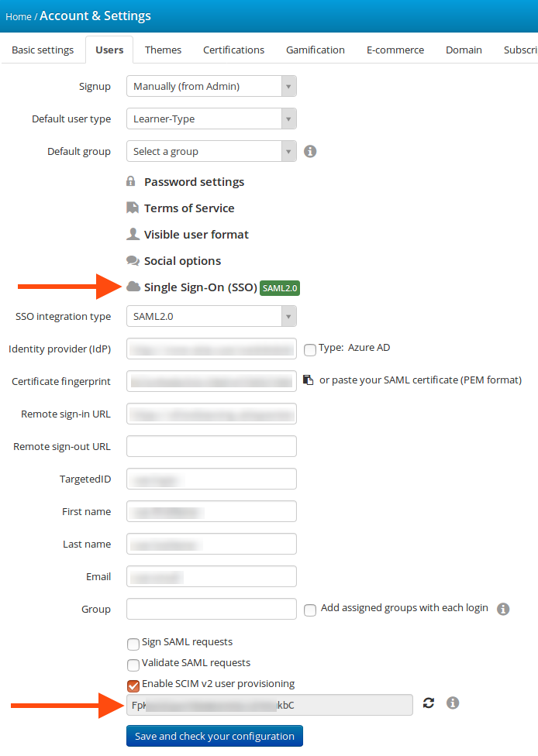Open the SSO integration type dropdown

[x=212, y=316]
